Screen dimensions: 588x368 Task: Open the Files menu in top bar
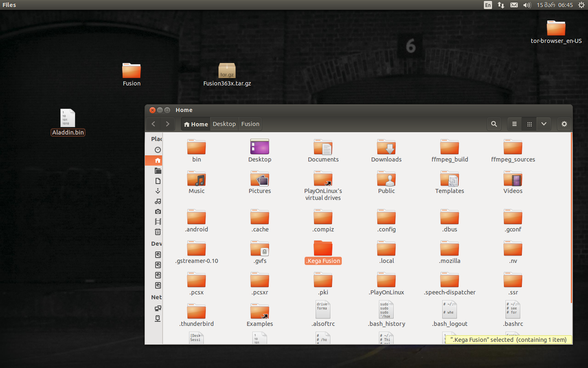(x=9, y=5)
